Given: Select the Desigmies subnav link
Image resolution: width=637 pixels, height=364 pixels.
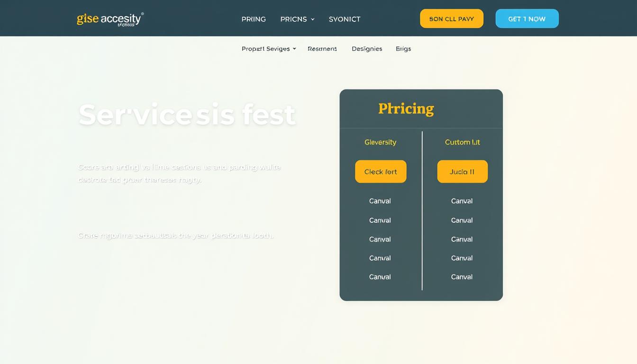Looking at the screenshot, I should (367, 49).
